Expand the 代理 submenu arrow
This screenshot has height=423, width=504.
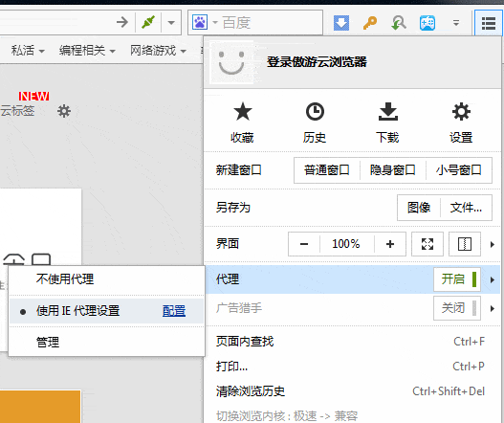click(x=493, y=279)
